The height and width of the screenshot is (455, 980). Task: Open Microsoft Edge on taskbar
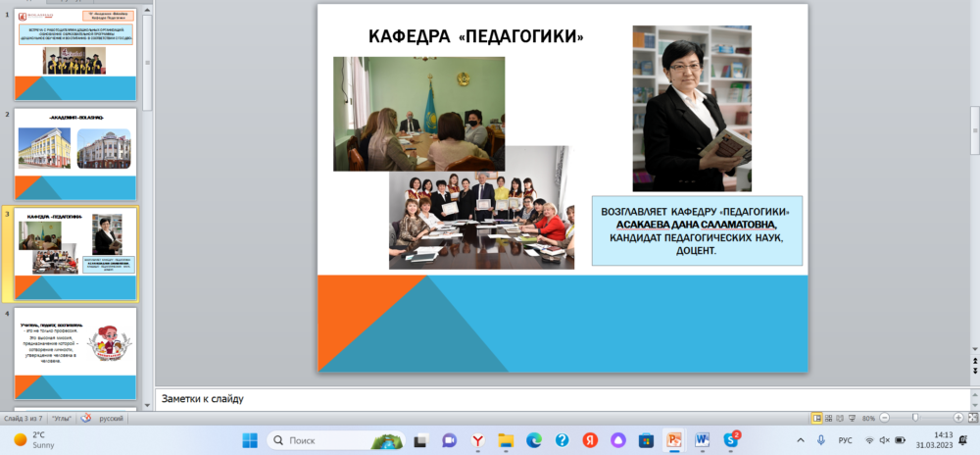[534, 440]
